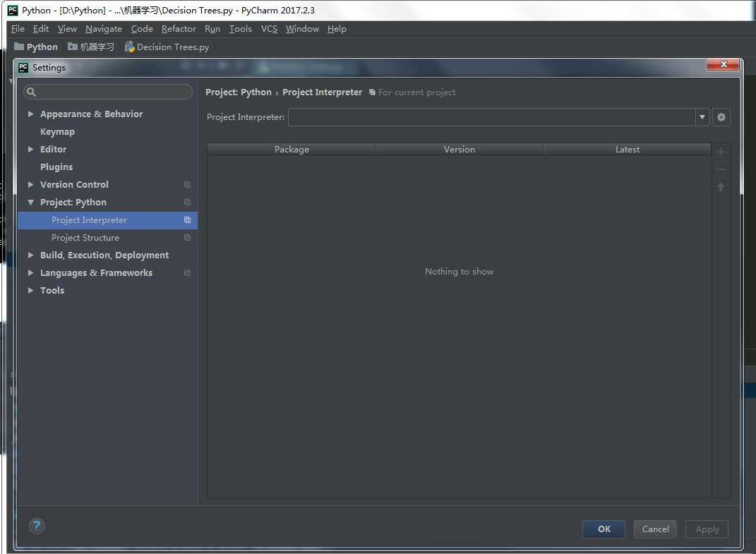The height and width of the screenshot is (554, 756).
Task: Open the Navigate menu
Action: click(x=104, y=29)
